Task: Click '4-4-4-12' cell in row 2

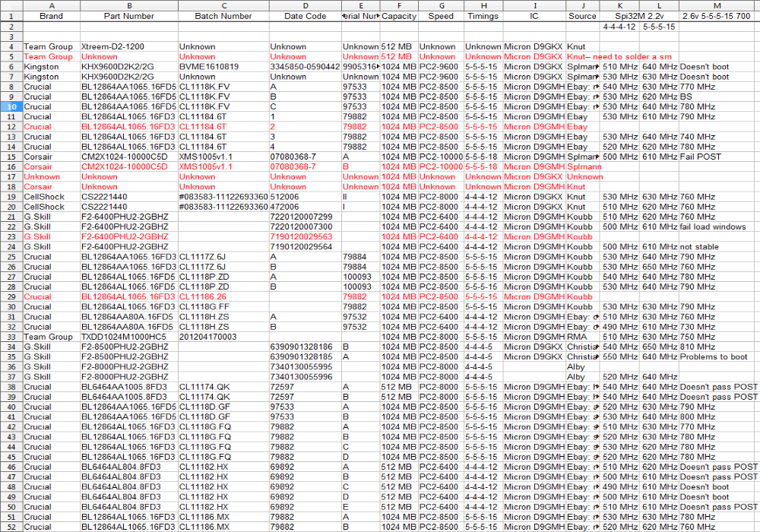Action: (619, 27)
